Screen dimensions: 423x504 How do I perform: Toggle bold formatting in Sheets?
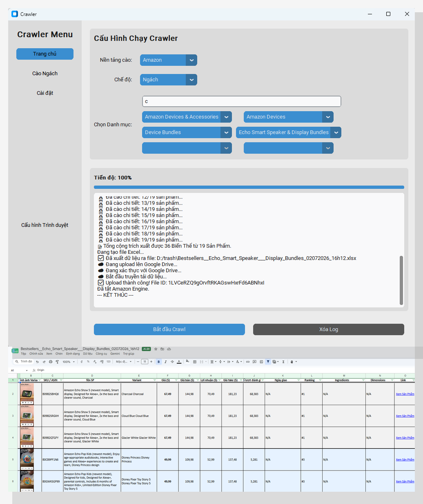(x=159, y=362)
